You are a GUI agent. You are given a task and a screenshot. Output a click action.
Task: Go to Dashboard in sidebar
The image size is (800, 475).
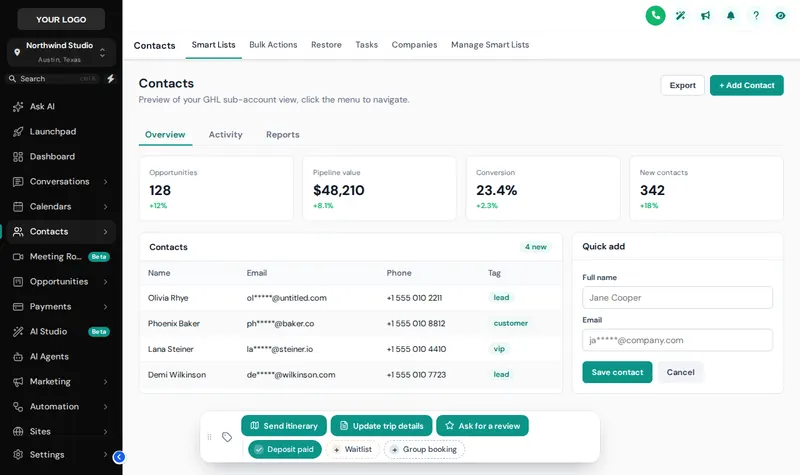pyautogui.click(x=61, y=156)
